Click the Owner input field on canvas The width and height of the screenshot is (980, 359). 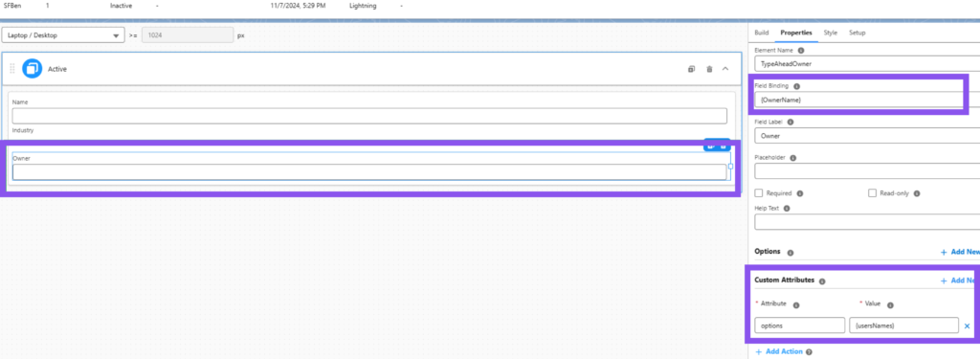[x=369, y=172]
